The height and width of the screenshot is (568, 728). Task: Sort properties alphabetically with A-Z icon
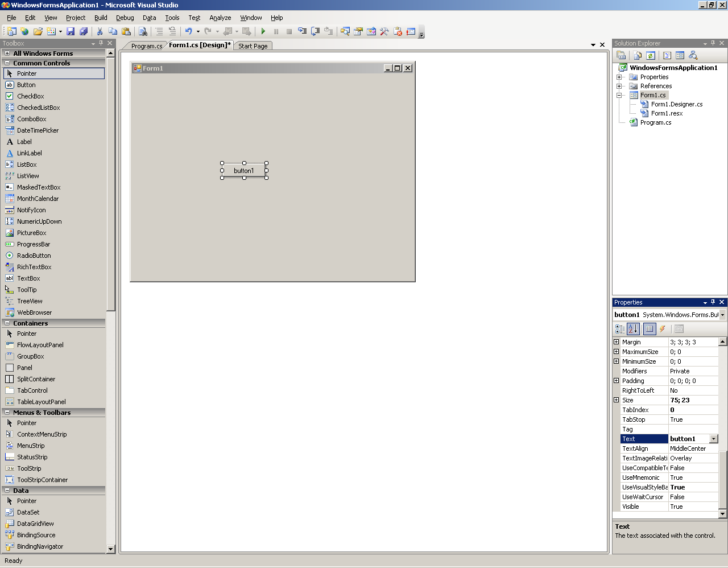click(x=633, y=329)
